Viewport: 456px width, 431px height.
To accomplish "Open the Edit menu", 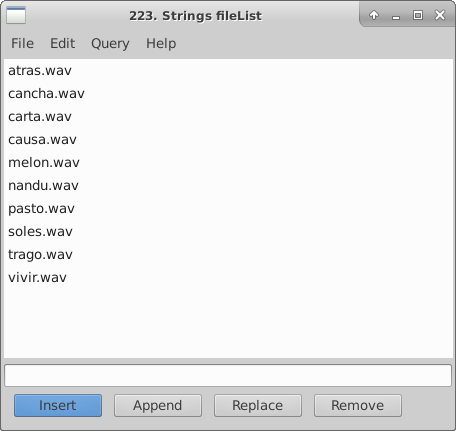I will pos(62,43).
